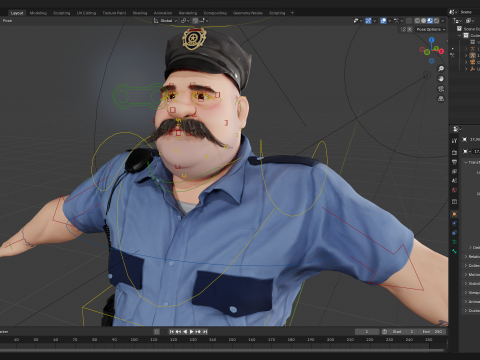Open the Pose menu in viewport header
Image resolution: width=480 pixels, height=360 pixels.
7,21
